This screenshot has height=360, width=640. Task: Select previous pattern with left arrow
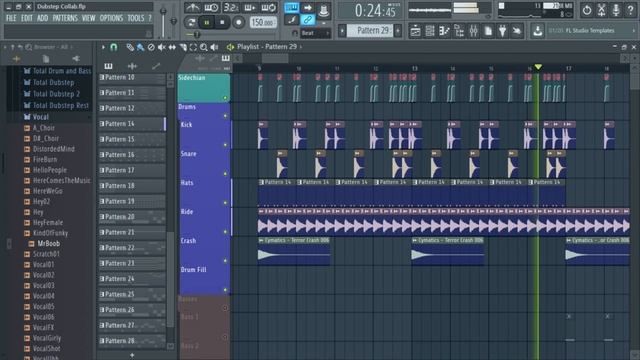click(x=342, y=31)
